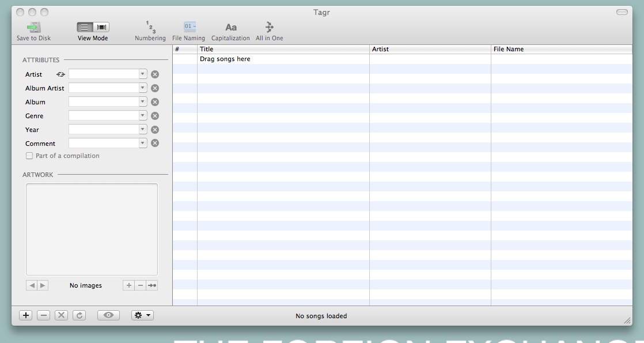
Task: Click the toolbar toggle pill button in title bar
Action: (622, 12)
